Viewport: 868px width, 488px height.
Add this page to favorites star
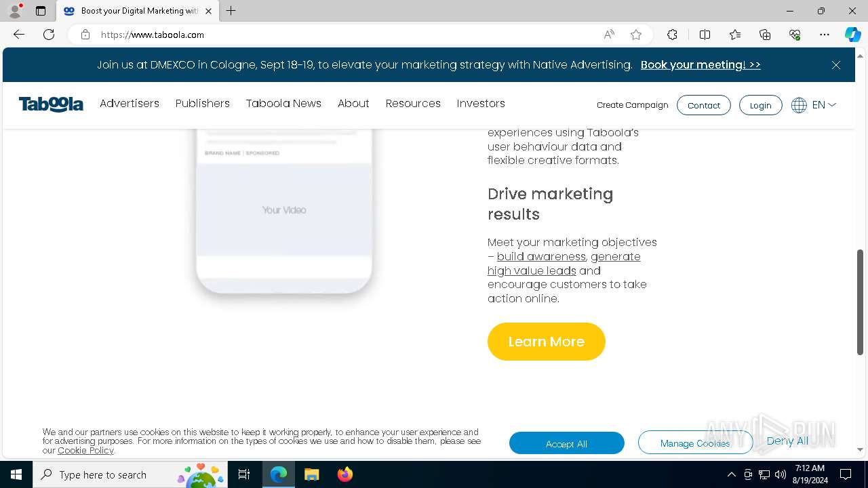tap(636, 35)
